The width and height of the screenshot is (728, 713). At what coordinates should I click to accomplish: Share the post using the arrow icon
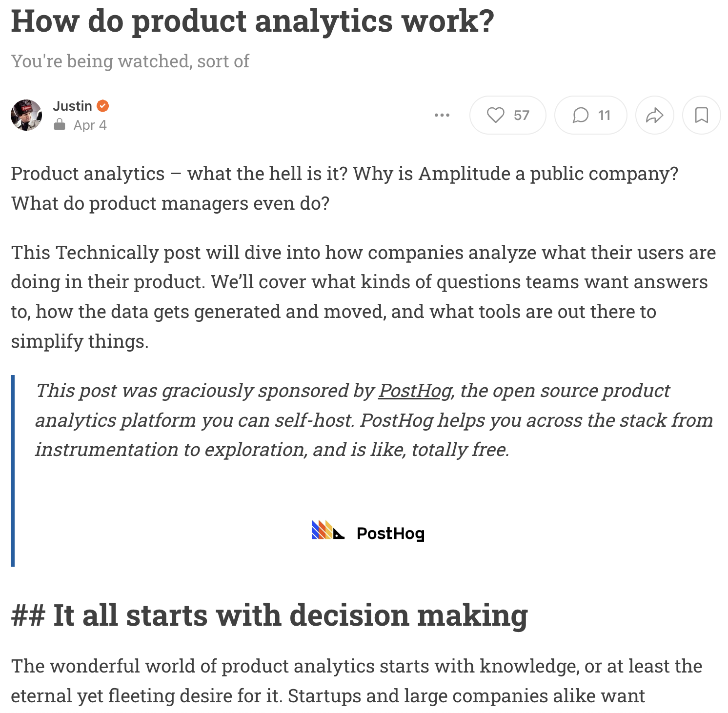coord(654,115)
